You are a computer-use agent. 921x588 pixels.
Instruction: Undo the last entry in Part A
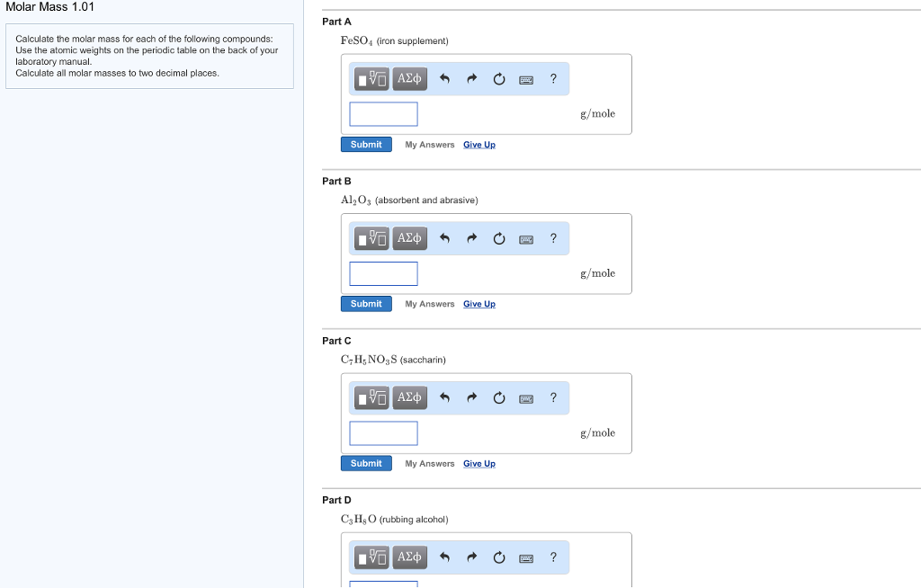pos(444,79)
